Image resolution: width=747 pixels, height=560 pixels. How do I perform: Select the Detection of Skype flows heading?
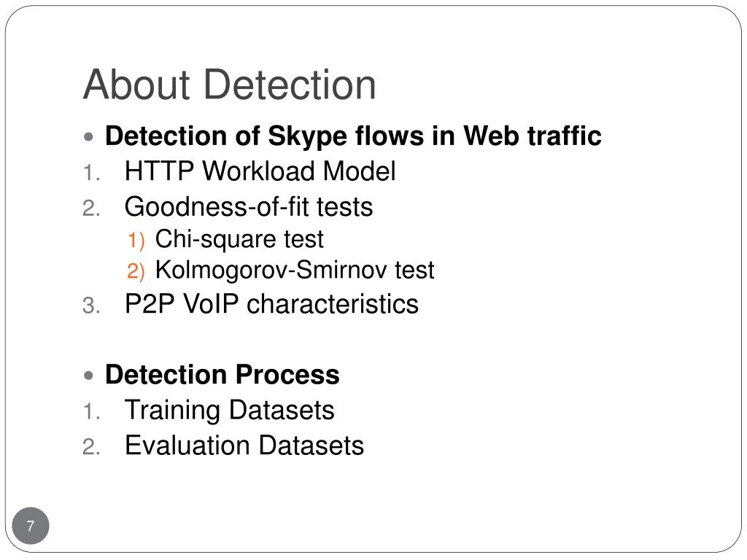point(353,136)
